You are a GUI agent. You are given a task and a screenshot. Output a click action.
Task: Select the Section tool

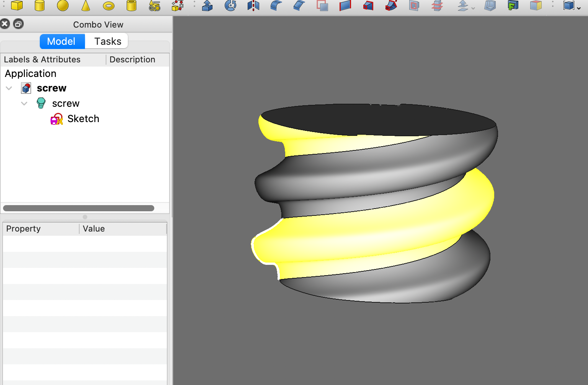(414, 5)
